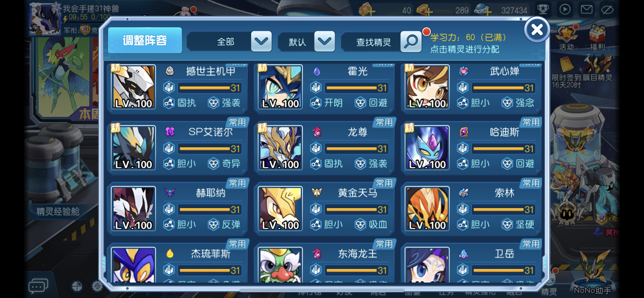
Task: Toggle 常用 tag on 赫耶纳
Action: [x=237, y=183]
